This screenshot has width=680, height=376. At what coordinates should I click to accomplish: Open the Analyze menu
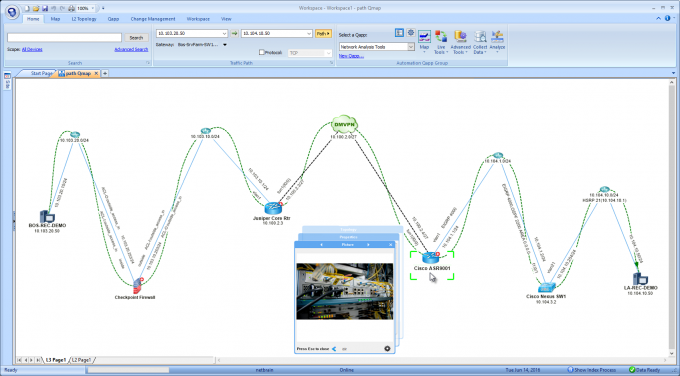[x=497, y=42]
